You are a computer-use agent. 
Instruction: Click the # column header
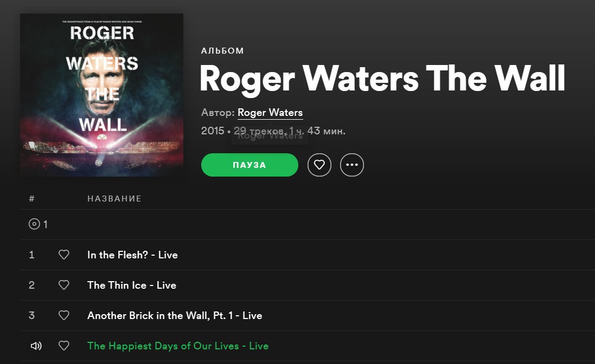32,198
